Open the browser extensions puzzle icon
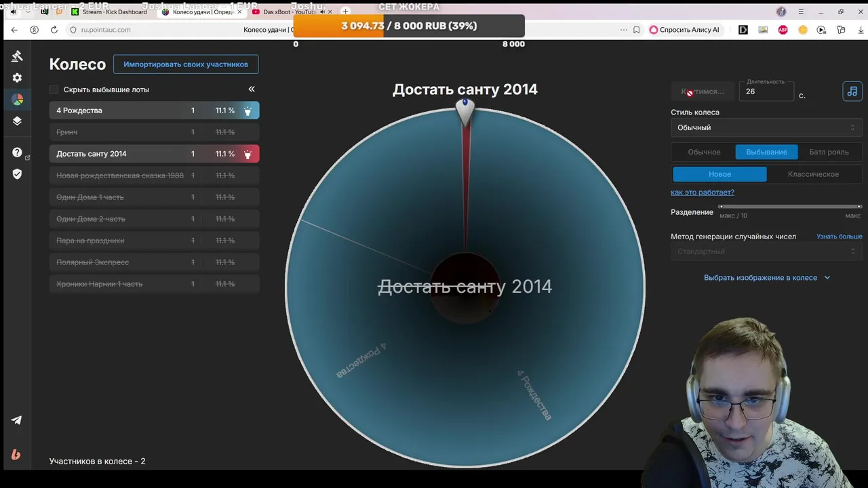The width and height of the screenshot is (868, 488). point(841,30)
